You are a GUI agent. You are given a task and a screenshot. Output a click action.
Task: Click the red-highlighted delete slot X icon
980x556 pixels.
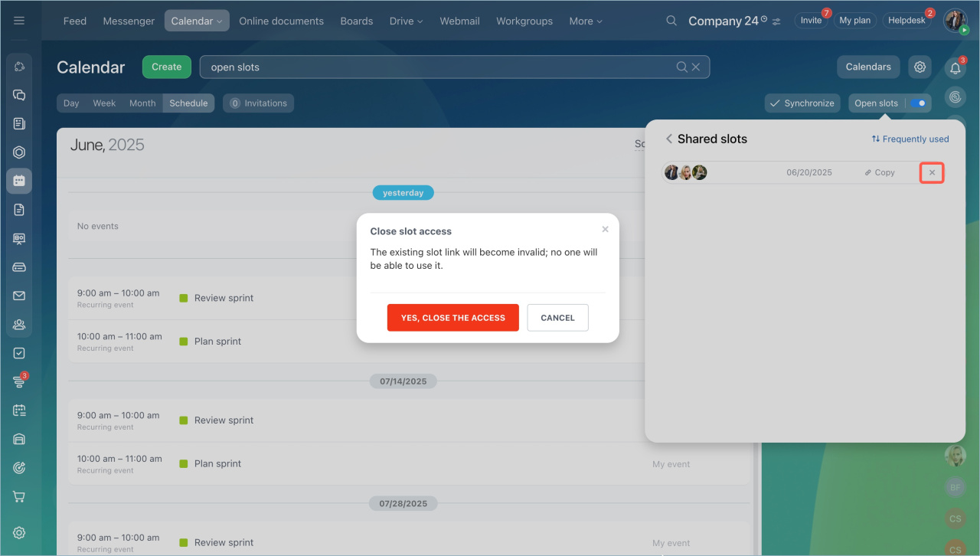point(932,173)
